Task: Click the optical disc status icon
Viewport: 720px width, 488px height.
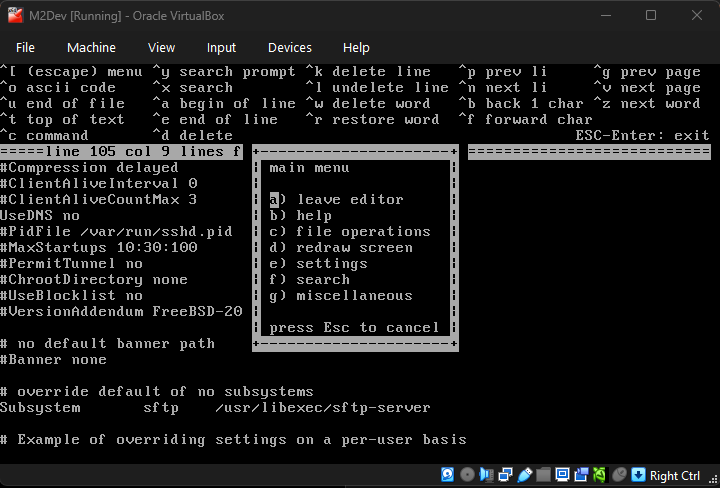Action: coord(467,475)
